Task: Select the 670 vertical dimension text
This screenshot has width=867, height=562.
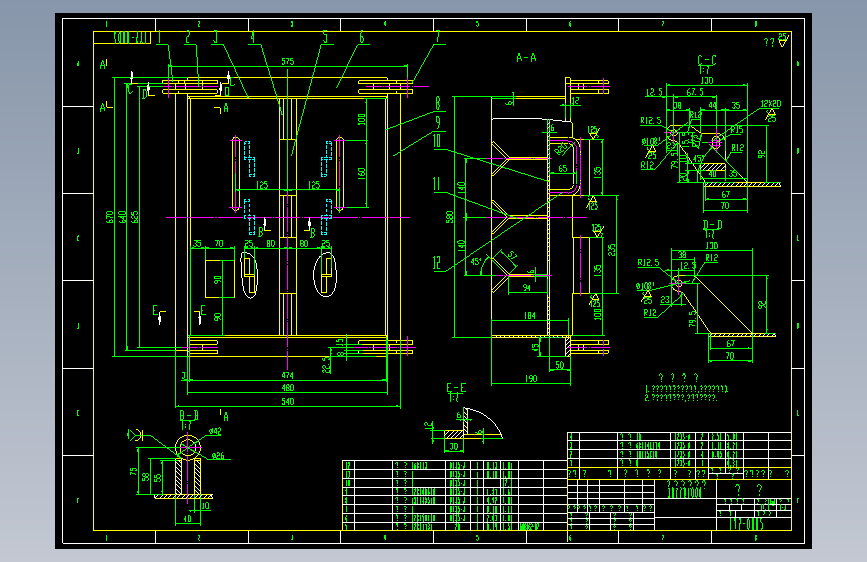Action: tap(109, 217)
